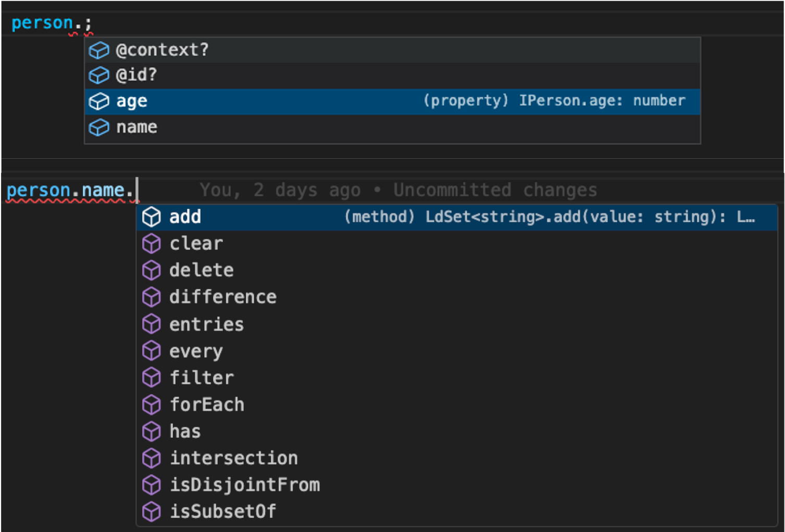Pick the delete method from autocomplete
The image size is (785, 532).
(201, 270)
